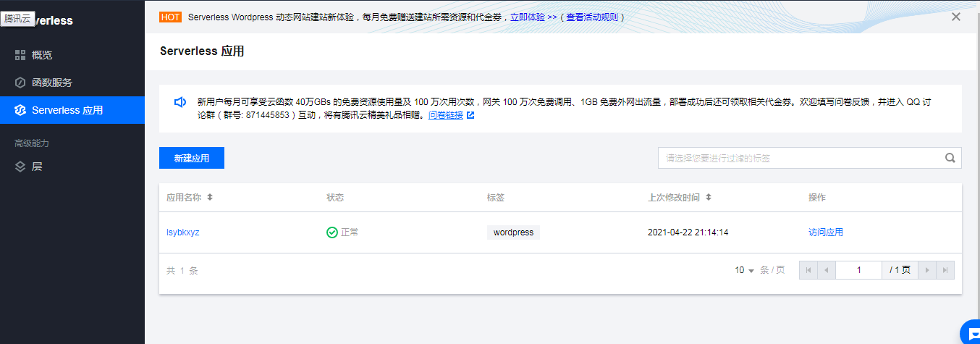Click the search magnifier icon
The height and width of the screenshot is (344, 980).
[950, 158]
